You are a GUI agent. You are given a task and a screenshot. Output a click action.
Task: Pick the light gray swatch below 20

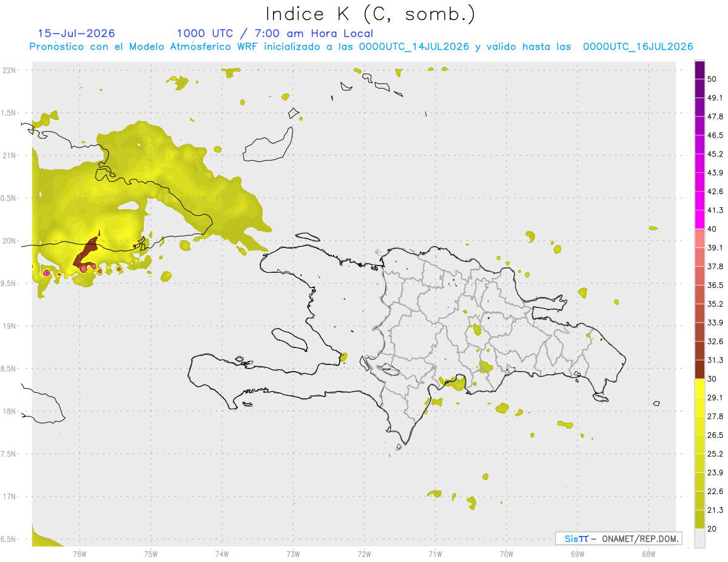pyautogui.click(x=699, y=538)
